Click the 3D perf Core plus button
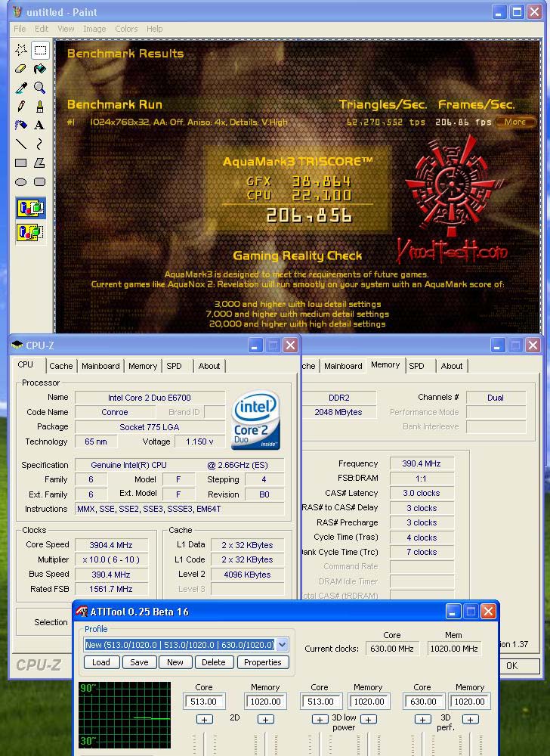This screenshot has height=756, width=550. point(422,720)
